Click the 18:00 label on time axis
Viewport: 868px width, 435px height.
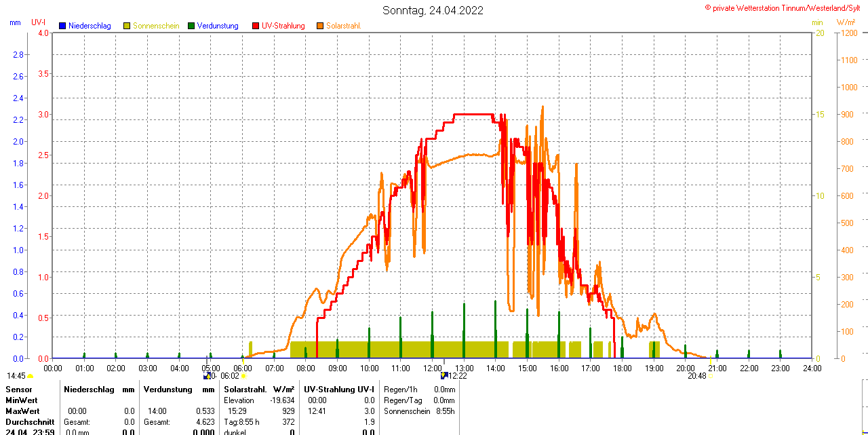click(x=623, y=368)
